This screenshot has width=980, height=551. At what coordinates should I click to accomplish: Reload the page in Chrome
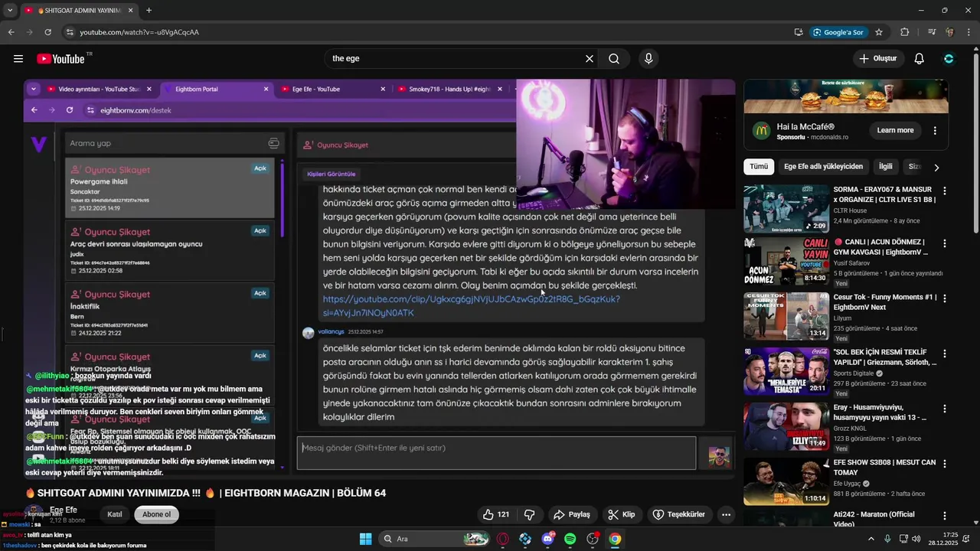(x=47, y=32)
